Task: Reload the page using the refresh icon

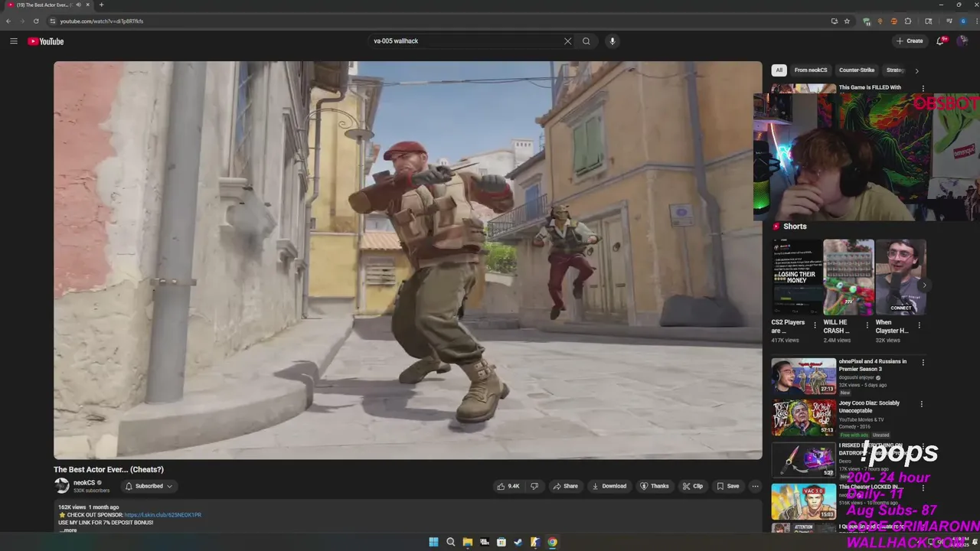Action: coord(35,21)
